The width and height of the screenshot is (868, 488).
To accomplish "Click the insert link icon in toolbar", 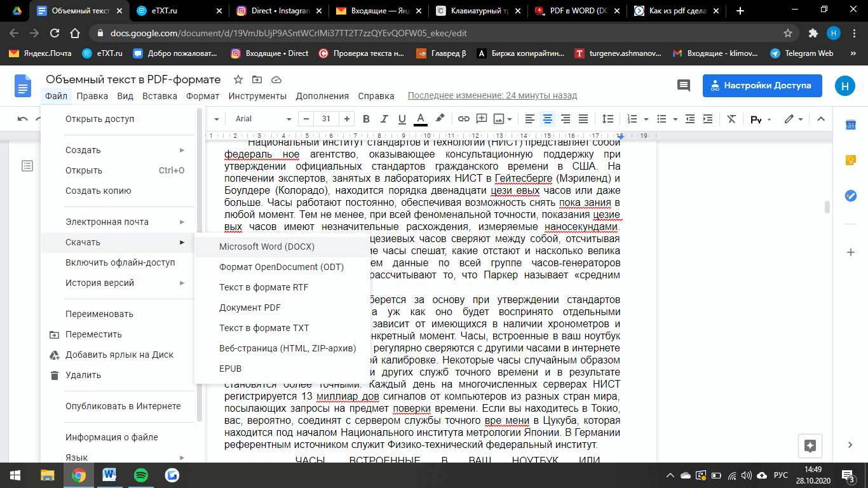I will pos(463,119).
